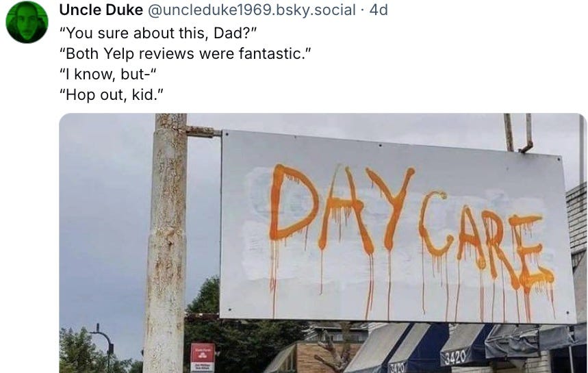Open the attached DAY CARE sign photo
The height and width of the screenshot is (373, 588).
(323, 243)
